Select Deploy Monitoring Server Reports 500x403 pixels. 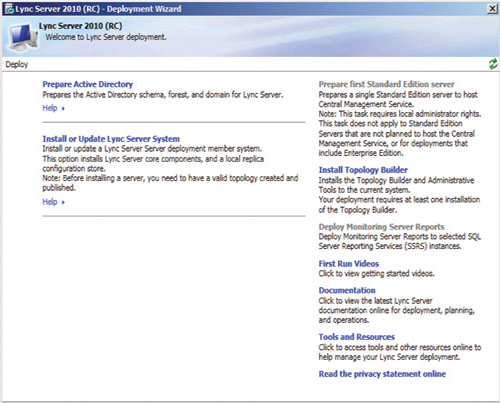(x=381, y=227)
